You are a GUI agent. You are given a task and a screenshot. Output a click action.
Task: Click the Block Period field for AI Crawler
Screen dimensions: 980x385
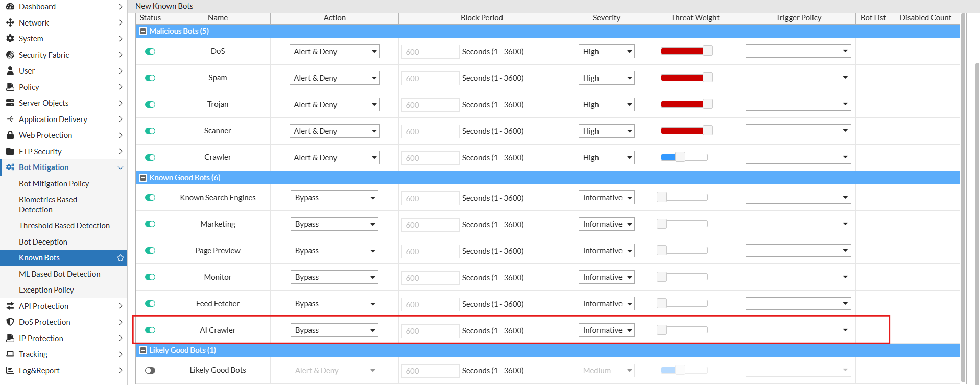click(x=430, y=331)
